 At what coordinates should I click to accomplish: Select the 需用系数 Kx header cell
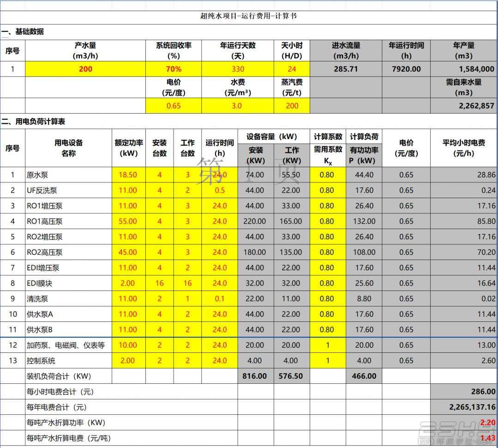(x=328, y=155)
